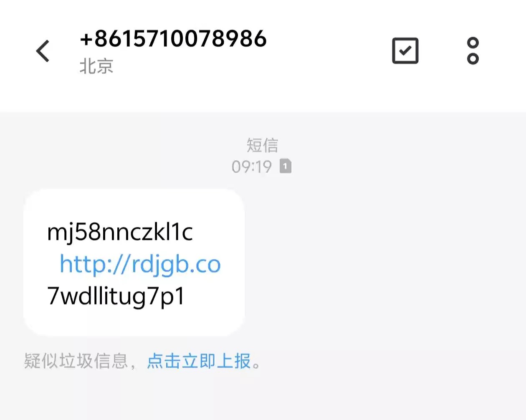Click the 09:19 timestamp

[252, 167]
